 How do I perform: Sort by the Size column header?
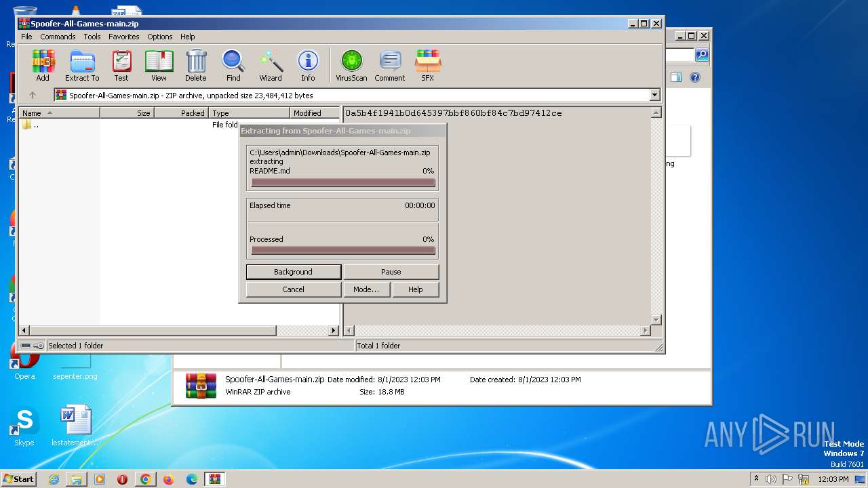pos(127,113)
